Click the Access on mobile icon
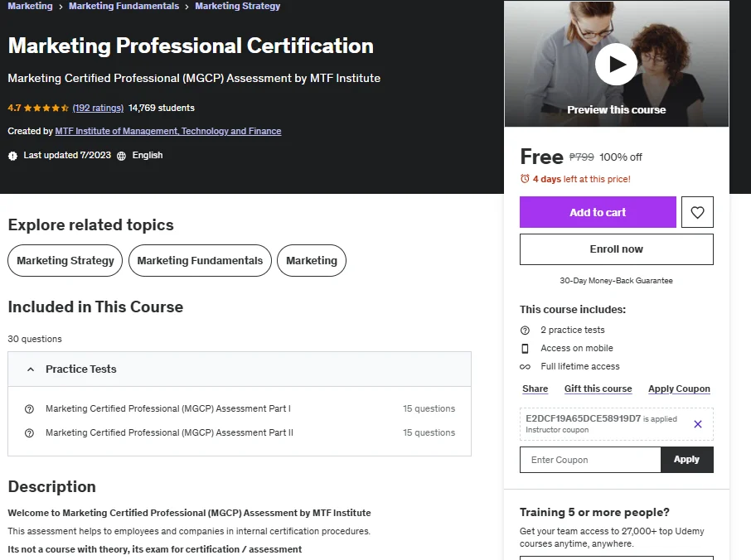The image size is (751, 560). (525, 349)
